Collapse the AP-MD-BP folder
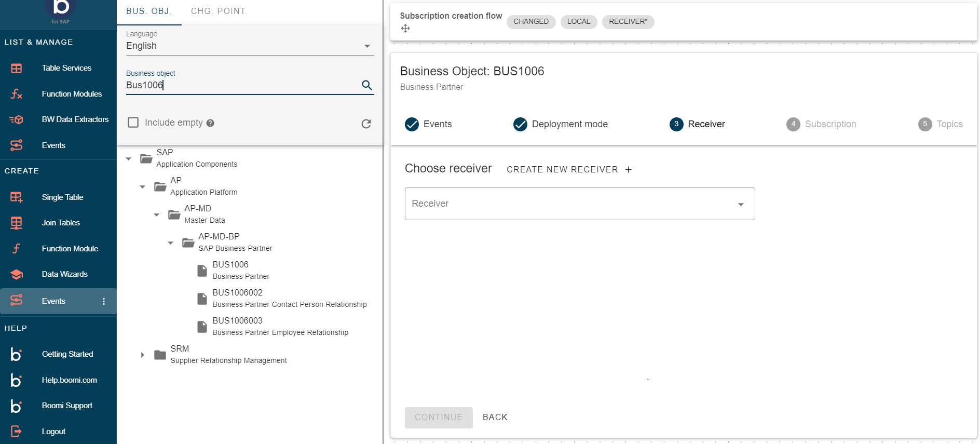980x444 pixels. coord(170,243)
